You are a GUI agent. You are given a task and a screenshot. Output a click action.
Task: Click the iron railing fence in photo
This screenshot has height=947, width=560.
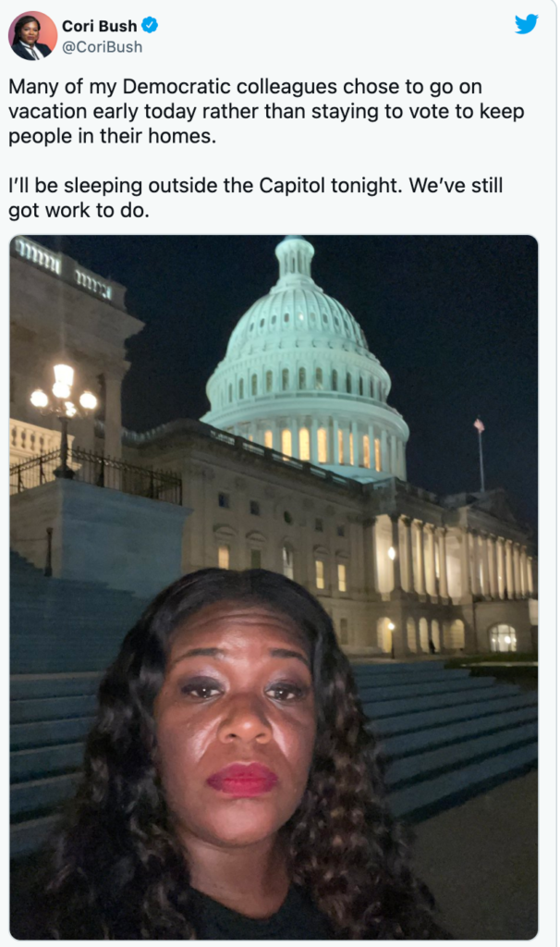coord(96,474)
